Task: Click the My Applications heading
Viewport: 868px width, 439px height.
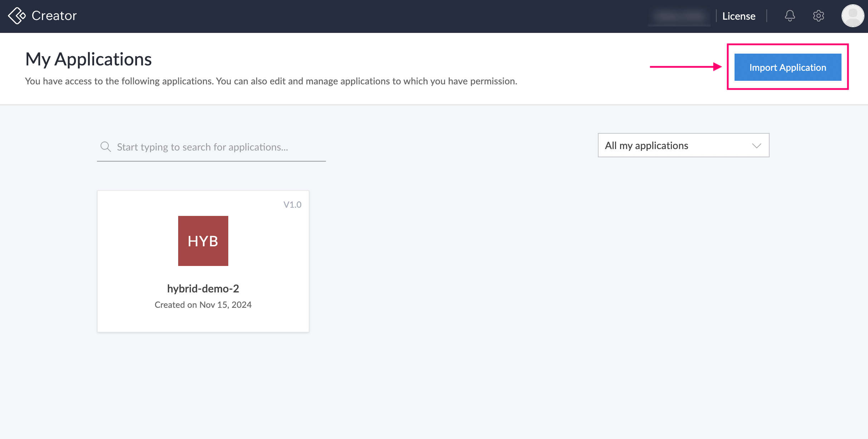Action: (x=88, y=59)
